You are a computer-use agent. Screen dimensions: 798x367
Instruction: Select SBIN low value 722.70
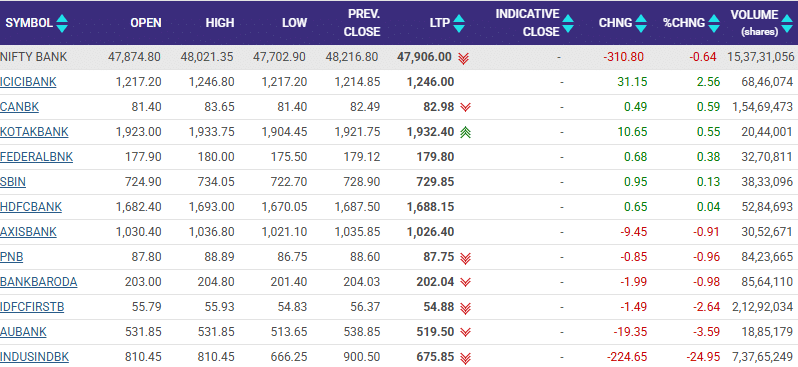(x=289, y=182)
